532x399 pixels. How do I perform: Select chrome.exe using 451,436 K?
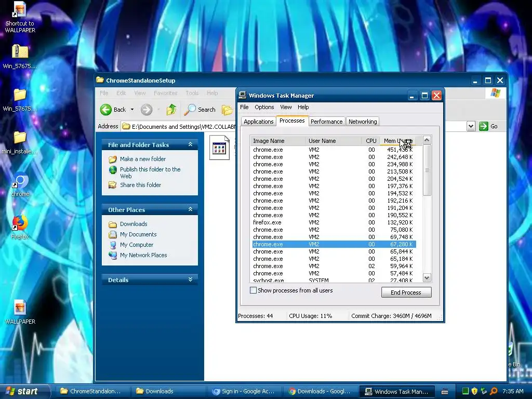click(x=334, y=150)
